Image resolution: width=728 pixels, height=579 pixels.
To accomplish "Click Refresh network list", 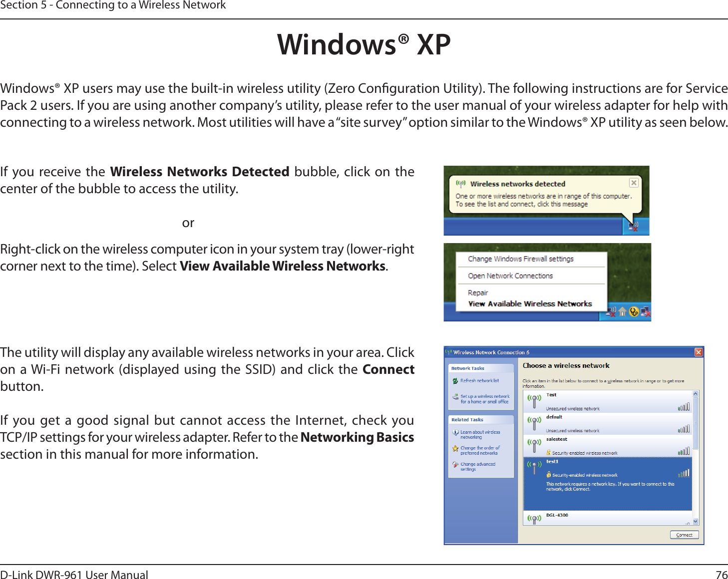I will pos(479,381).
